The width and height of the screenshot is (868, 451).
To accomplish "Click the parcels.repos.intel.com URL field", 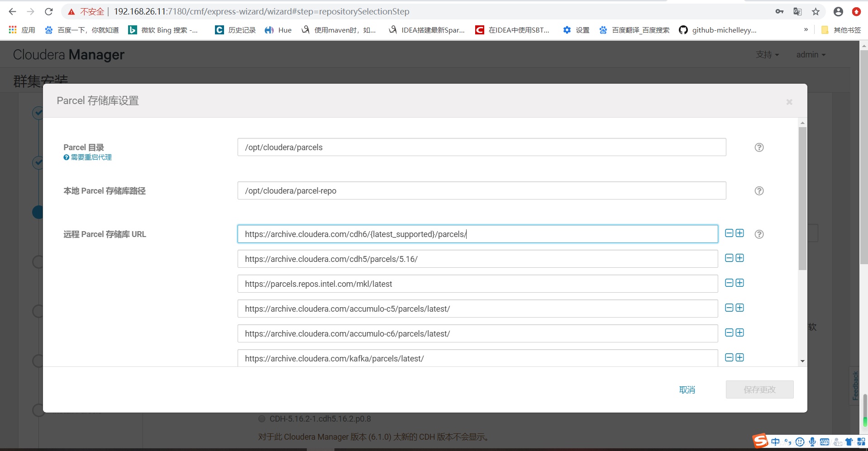I will click(477, 284).
